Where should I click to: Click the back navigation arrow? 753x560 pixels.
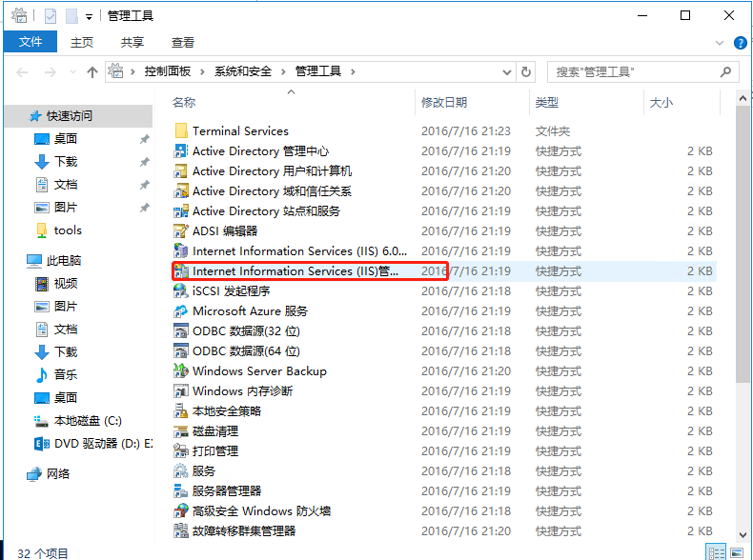click(x=22, y=72)
